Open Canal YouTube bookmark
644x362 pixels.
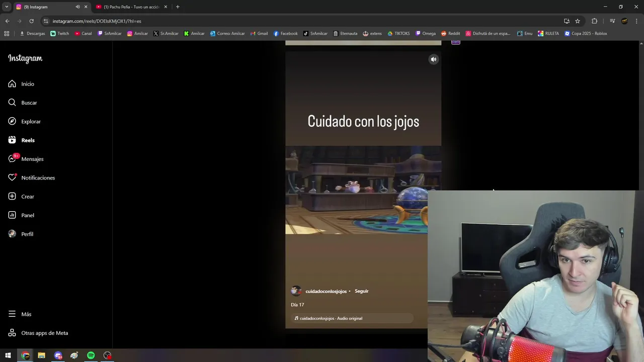[83, 34]
